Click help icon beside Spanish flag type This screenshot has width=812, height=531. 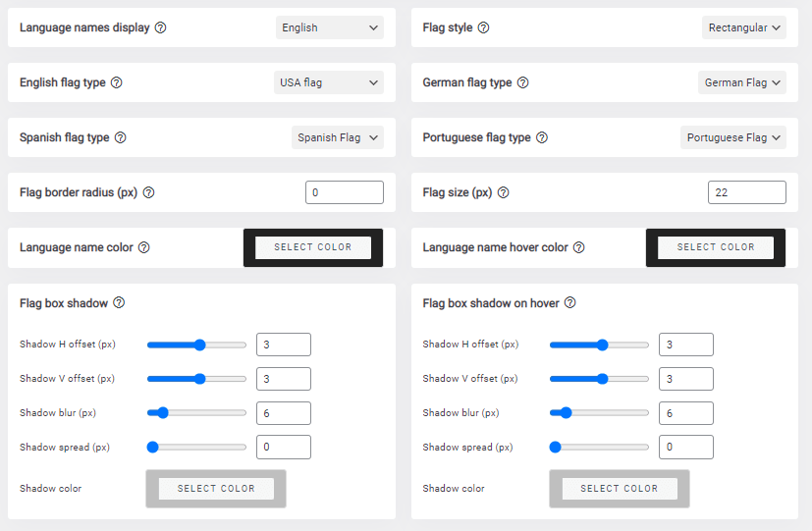120,137
